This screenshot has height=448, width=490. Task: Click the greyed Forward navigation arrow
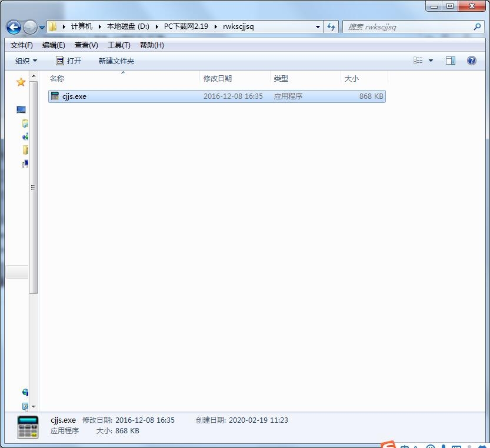(x=30, y=27)
